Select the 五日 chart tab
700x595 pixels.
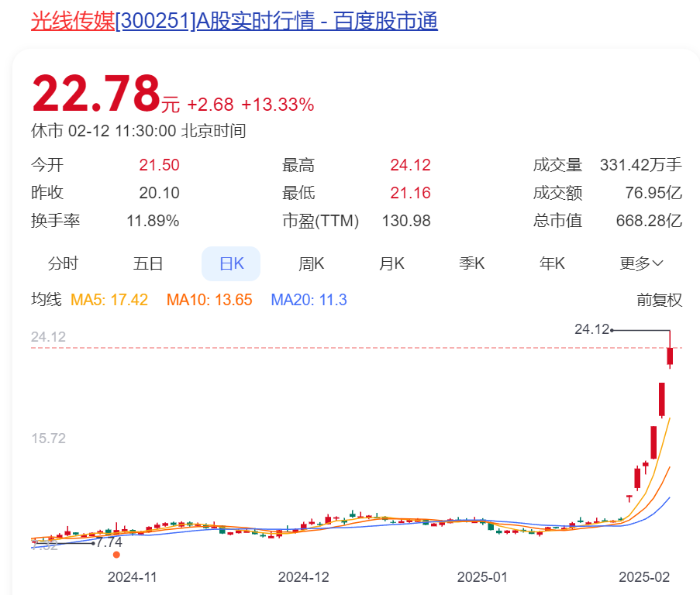148,263
